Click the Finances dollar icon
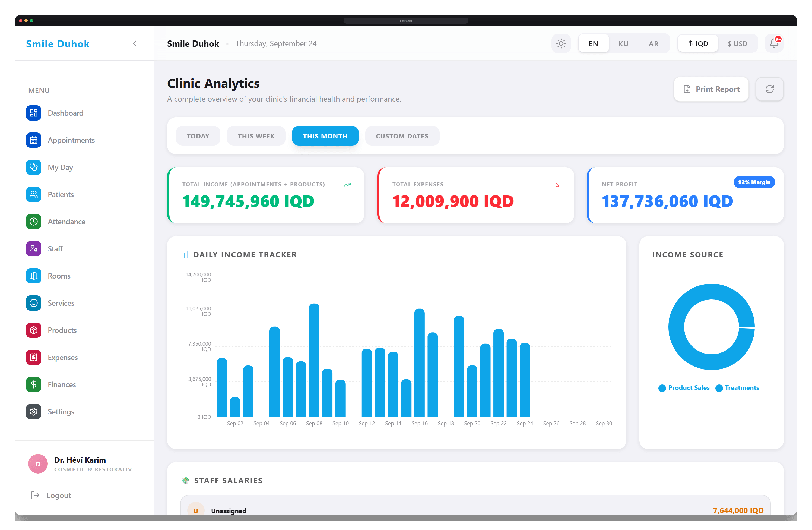812x530 pixels. pyautogui.click(x=33, y=384)
